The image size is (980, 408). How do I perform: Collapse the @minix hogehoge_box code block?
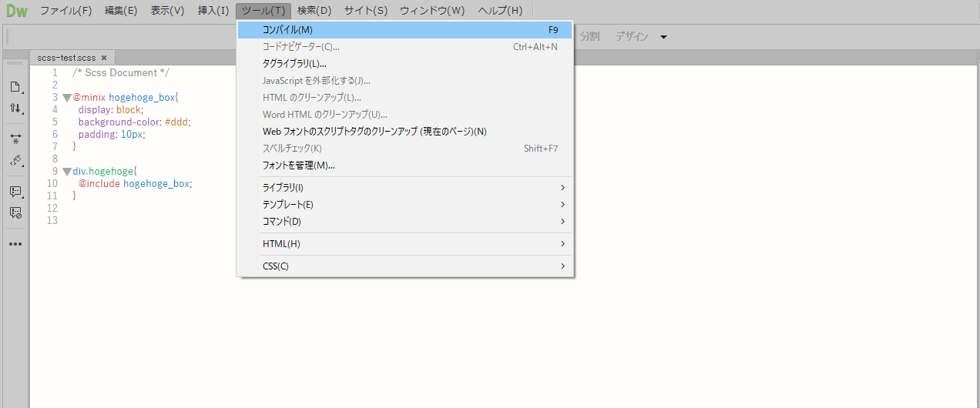pyautogui.click(x=67, y=98)
